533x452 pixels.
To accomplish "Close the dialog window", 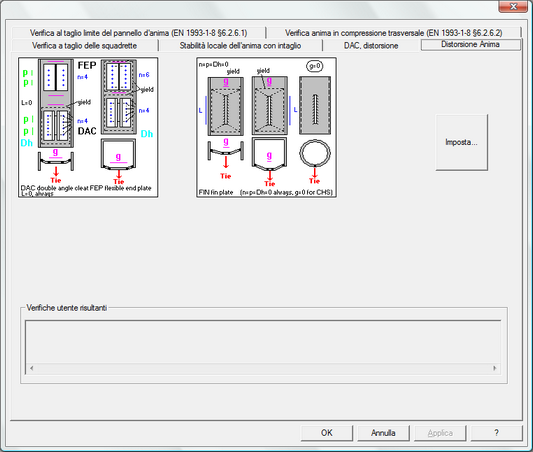I will (x=513, y=6).
